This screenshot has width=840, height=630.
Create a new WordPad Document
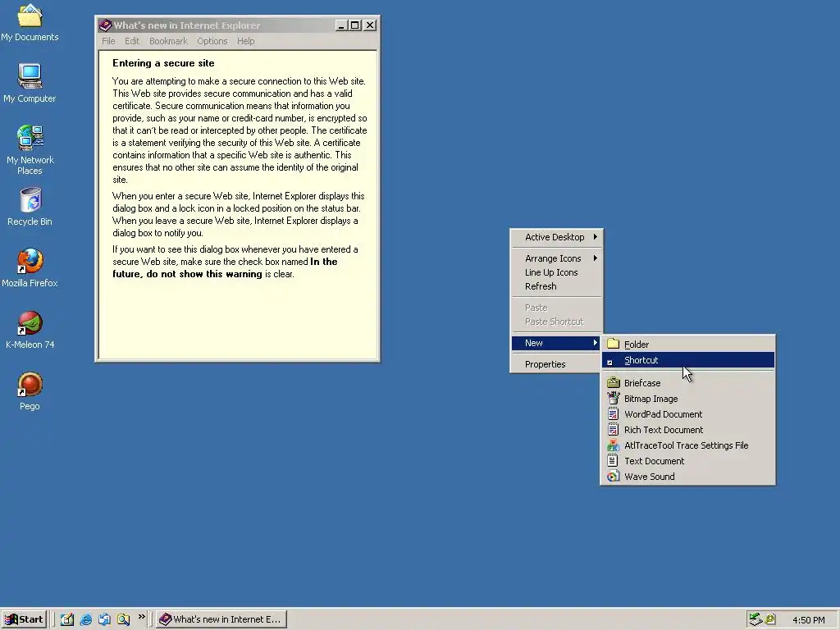[x=688, y=414]
